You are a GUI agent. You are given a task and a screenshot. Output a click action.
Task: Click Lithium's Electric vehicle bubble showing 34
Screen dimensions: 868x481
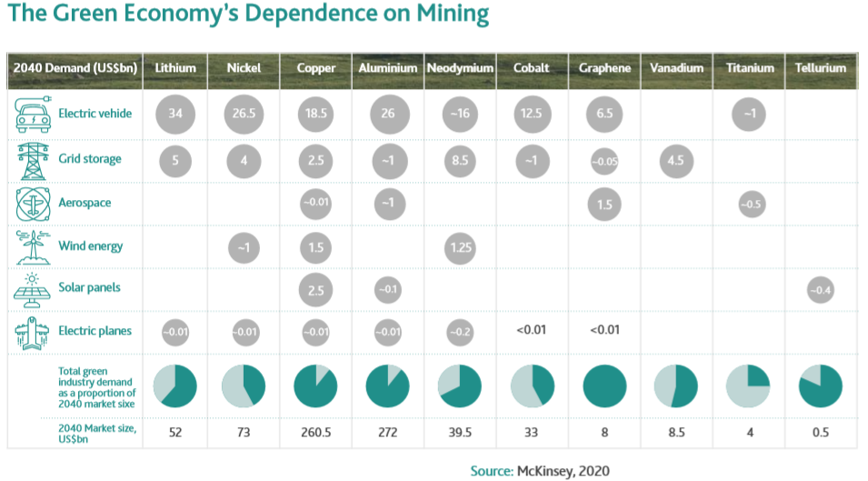point(175,115)
